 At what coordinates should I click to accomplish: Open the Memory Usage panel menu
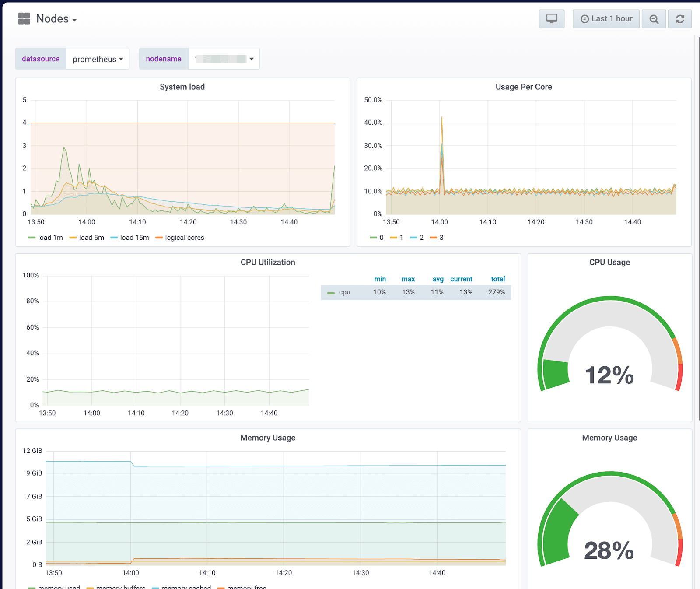pyautogui.click(x=267, y=438)
